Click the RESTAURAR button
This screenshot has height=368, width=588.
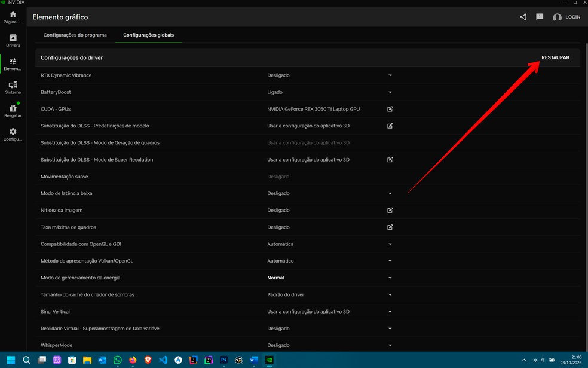[555, 58]
